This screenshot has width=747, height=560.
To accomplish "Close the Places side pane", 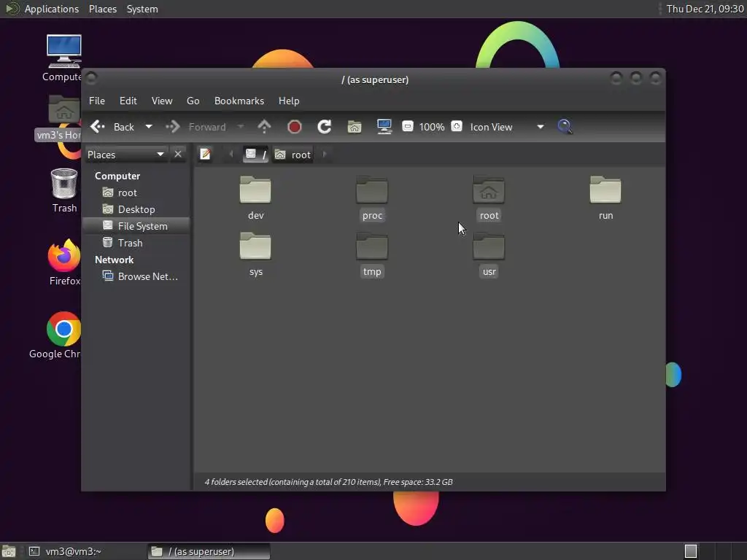I will pos(178,155).
